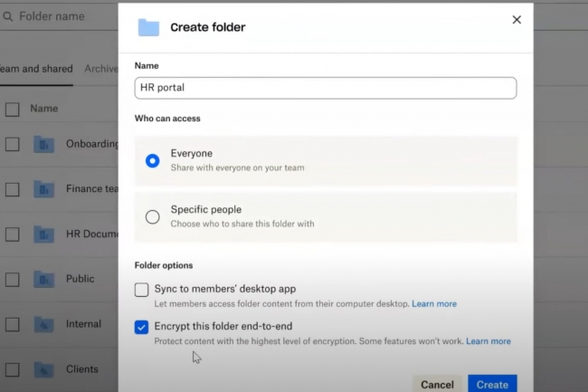588x392 pixels.
Task: Click the Onboarding folder icon
Action: pyautogui.click(x=43, y=144)
